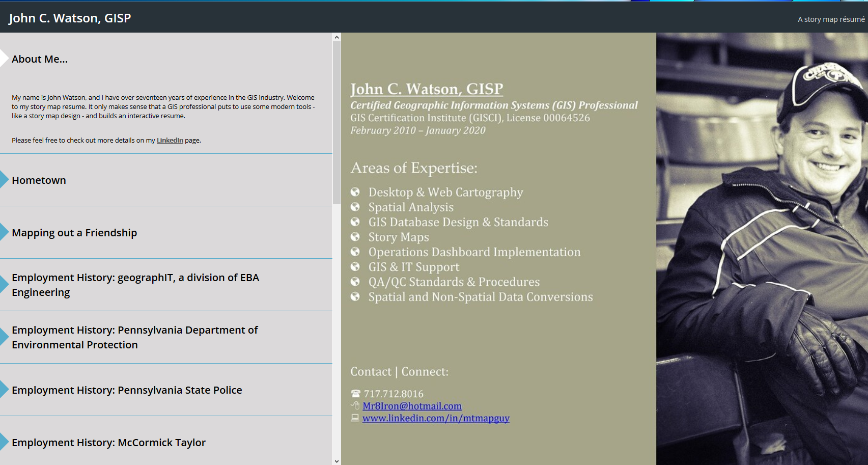Click the mouse icon next to the email address
This screenshot has width=868, height=465.
[354, 405]
